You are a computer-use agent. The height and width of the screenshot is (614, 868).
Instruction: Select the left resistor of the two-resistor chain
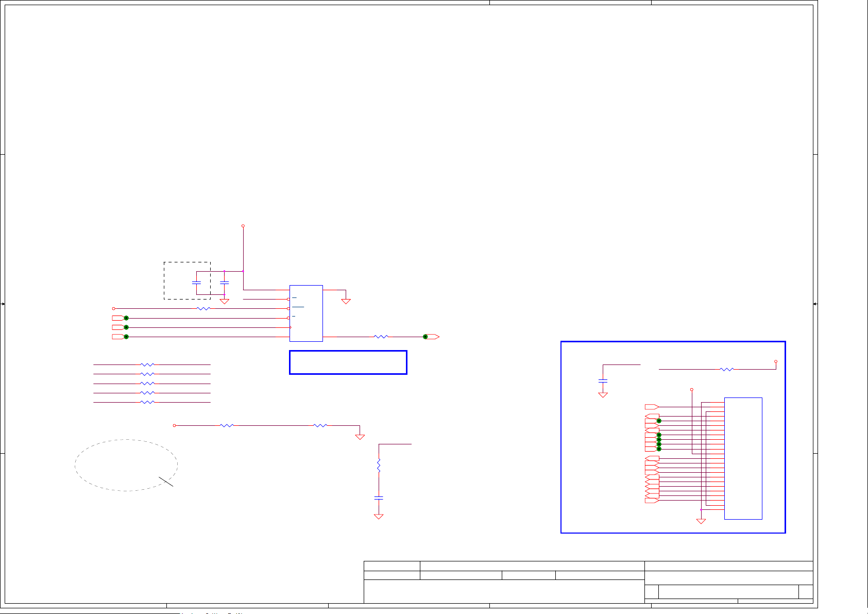tap(227, 426)
